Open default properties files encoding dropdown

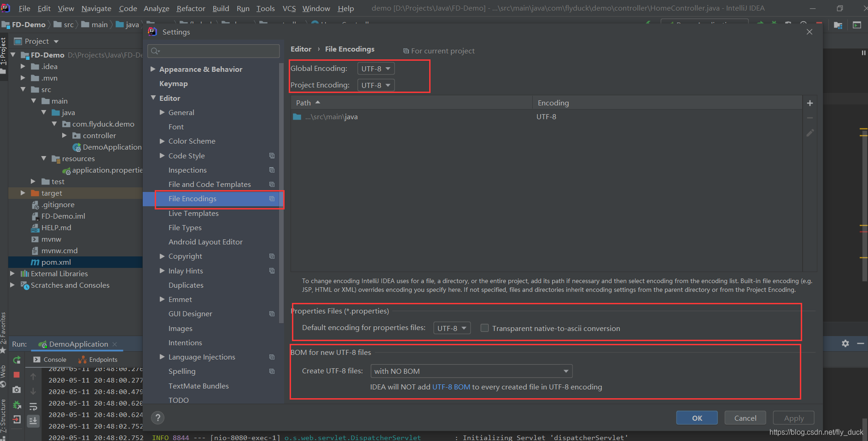click(x=452, y=328)
